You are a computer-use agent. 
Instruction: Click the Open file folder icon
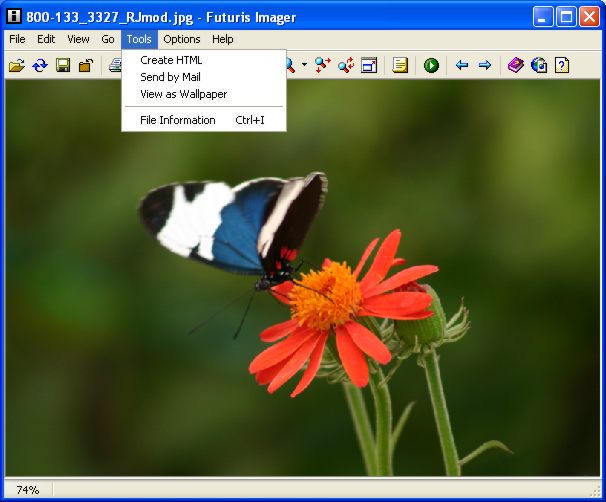click(x=17, y=65)
